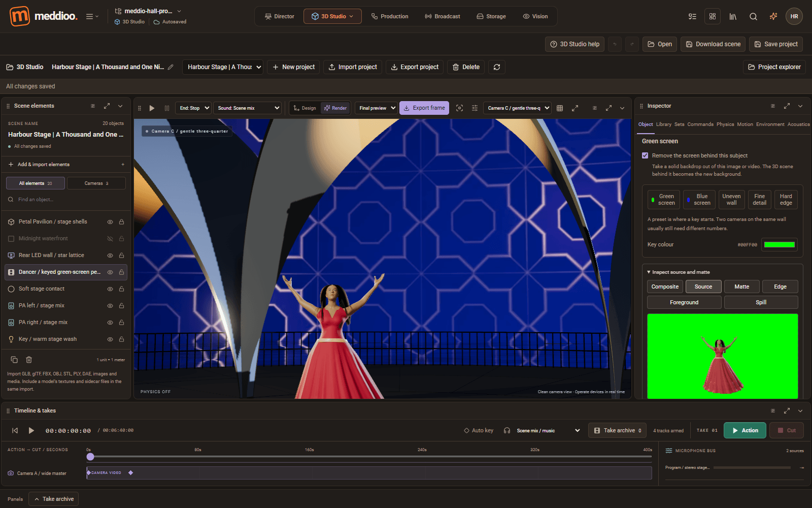Delete selected element with trash icon
The height and width of the screenshot is (508, 812).
pyautogui.click(x=29, y=360)
